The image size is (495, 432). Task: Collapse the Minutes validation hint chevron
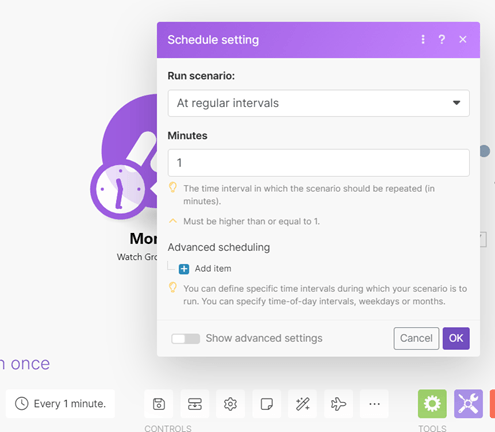click(173, 221)
